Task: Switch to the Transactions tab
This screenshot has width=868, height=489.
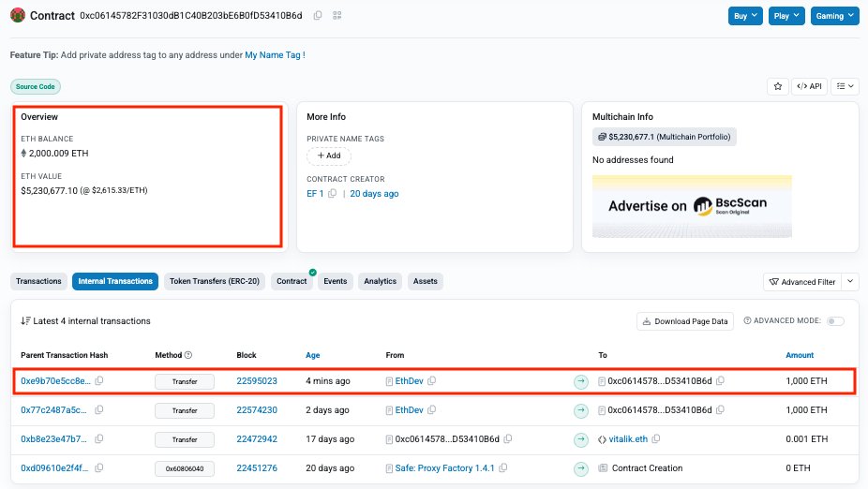Action: (38, 281)
